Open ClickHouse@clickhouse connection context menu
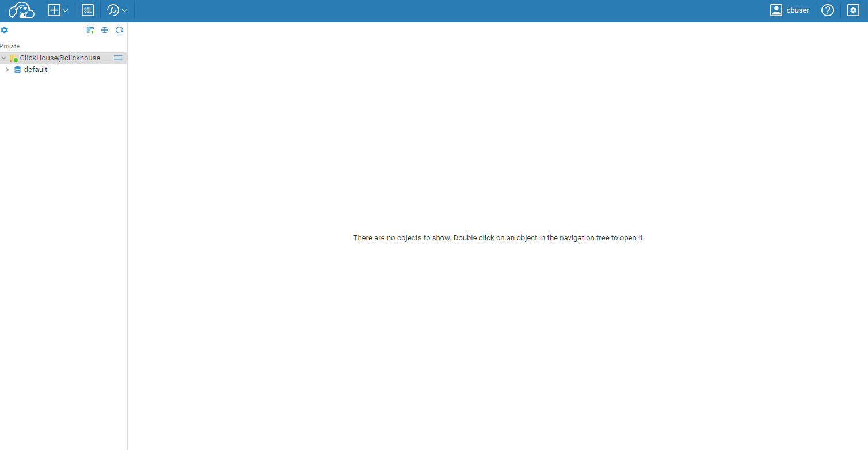The image size is (868, 450). pos(118,58)
